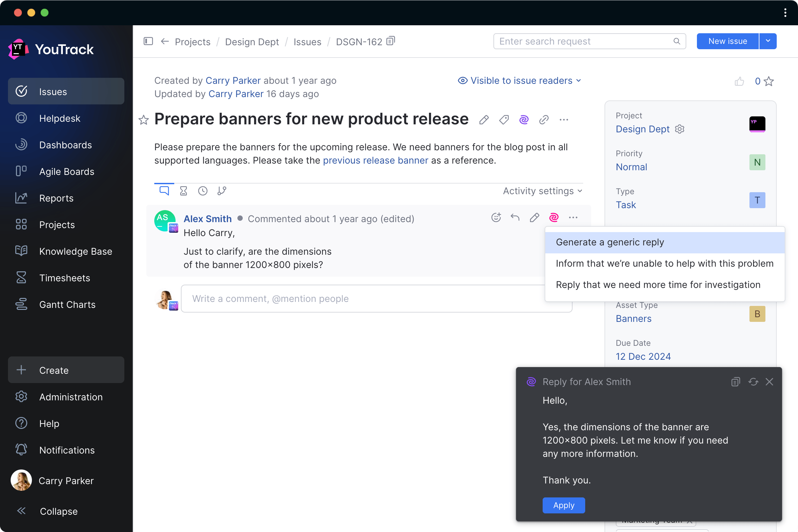
Task: Like the issue with the thumbs up
Action: click(739, 81)
